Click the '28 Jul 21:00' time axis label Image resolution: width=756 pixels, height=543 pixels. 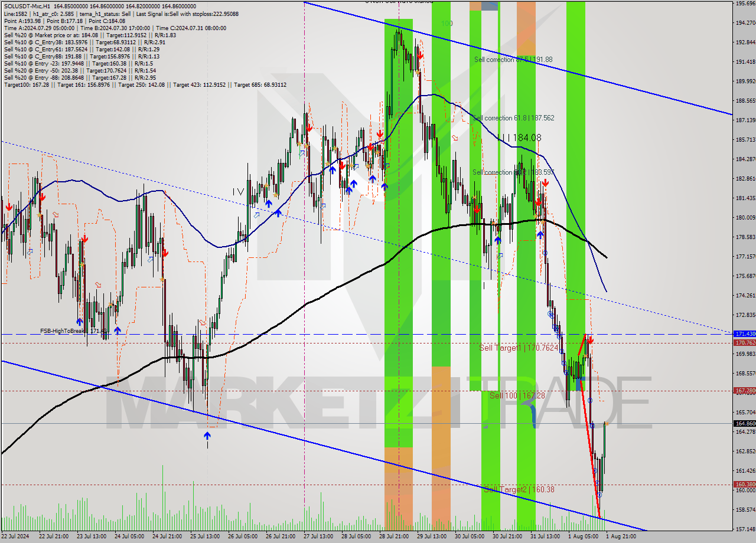pyautogui.click(x=394, y=537)
